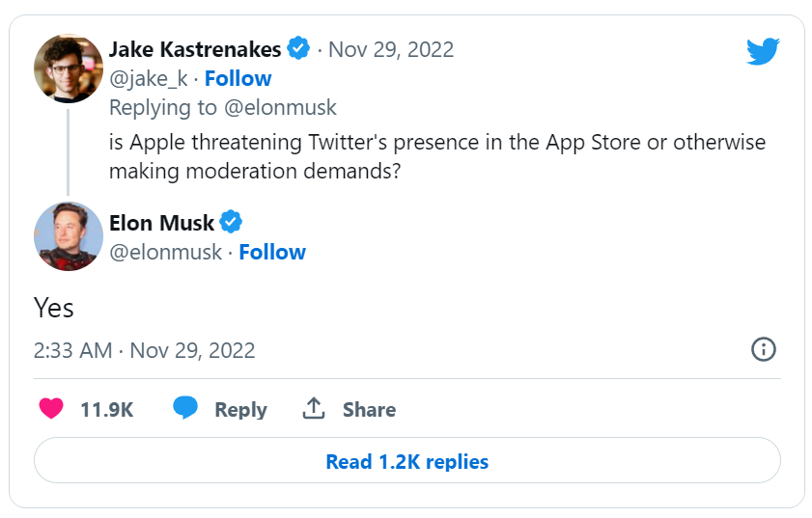Click the Read 1.2K replies button

point(406,462)
